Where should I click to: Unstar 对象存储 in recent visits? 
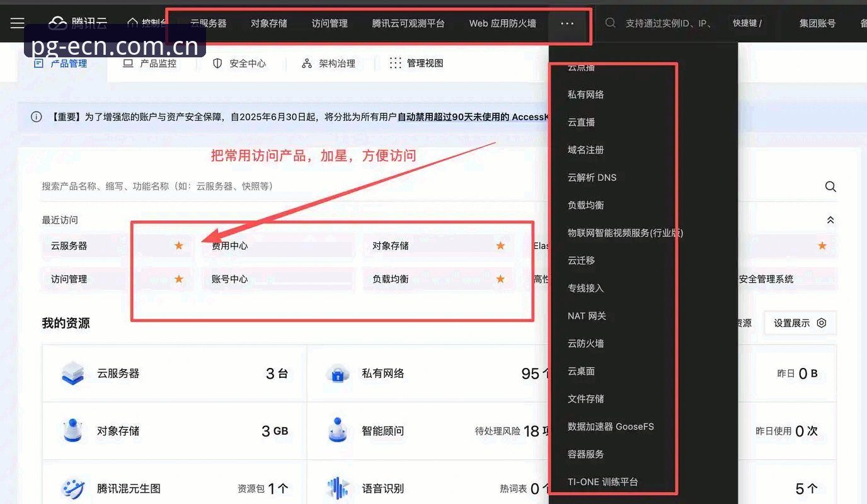point(500,246)
